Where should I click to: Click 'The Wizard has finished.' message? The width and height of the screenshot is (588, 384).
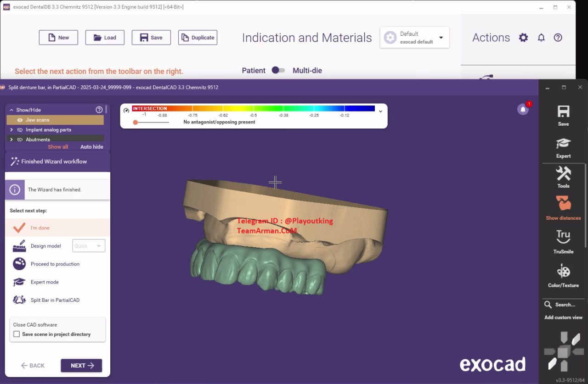click(x=55, y=189)
